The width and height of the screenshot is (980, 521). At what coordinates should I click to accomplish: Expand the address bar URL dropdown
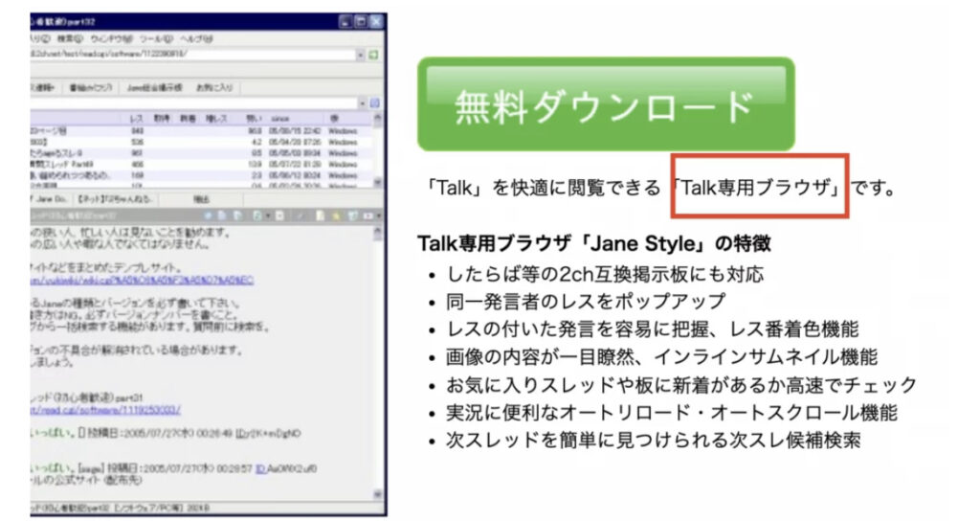pos(361,56)
